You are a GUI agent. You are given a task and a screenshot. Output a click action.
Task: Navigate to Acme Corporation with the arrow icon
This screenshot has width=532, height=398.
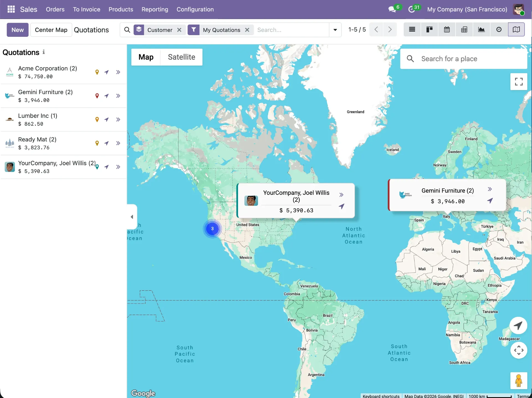(106, 72)
